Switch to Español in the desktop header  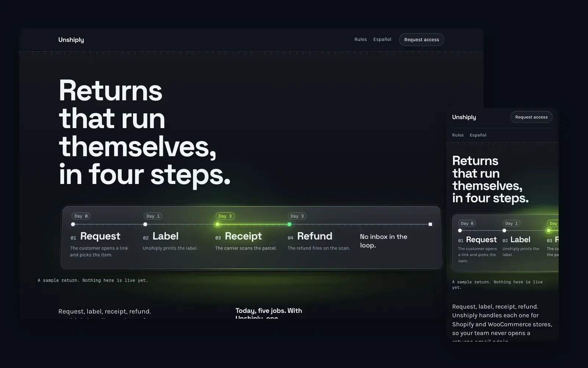coord(382,39)
